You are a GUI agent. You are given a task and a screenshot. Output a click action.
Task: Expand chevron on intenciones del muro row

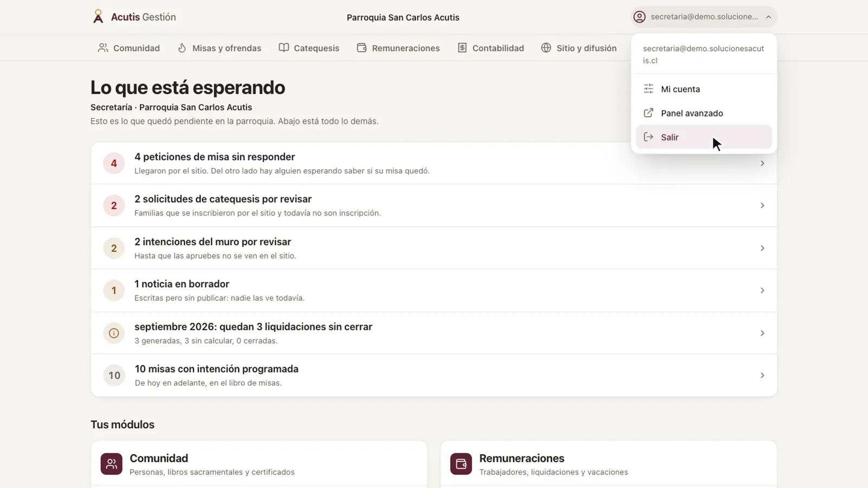point(762,248)
